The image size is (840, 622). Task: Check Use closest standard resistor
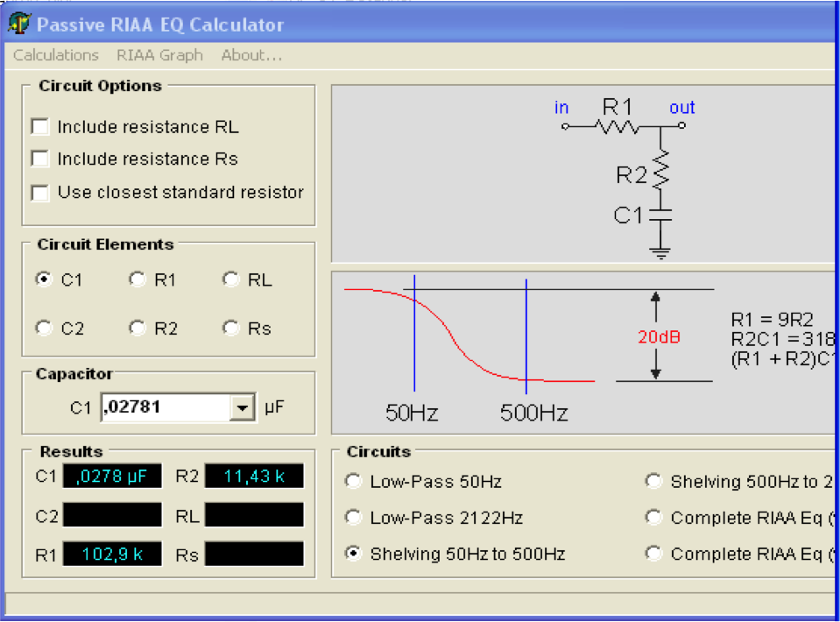pyautogui.click(x=40, y=193)
